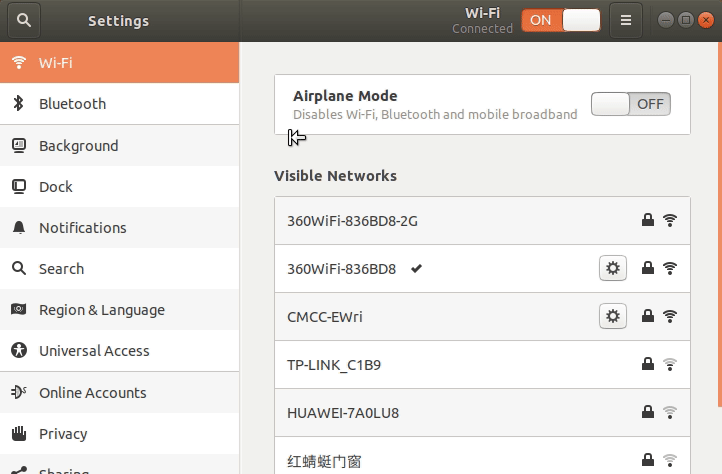This screenshot has height=474, width=722.
Task: Connect to TP-LINK_C1B9 network
Action: (x=482, y=365)
